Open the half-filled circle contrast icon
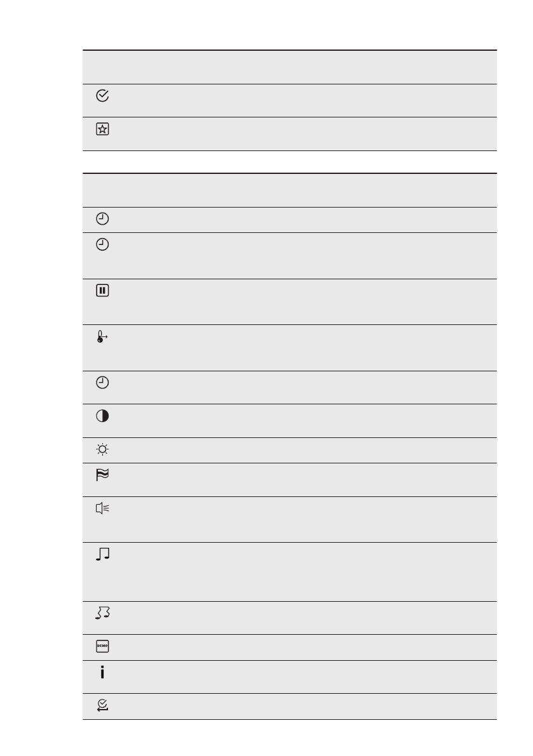The image size is (533, 756). (102, 416)
